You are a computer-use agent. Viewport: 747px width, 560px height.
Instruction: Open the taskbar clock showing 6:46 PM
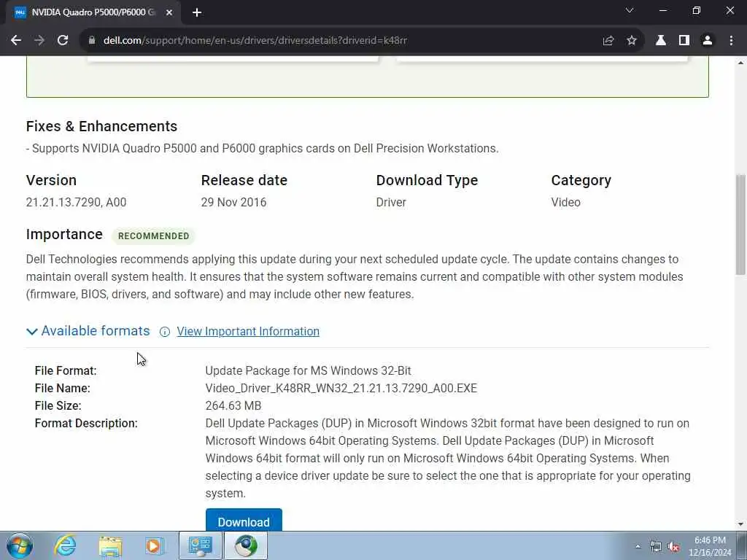tap(710, 545)
